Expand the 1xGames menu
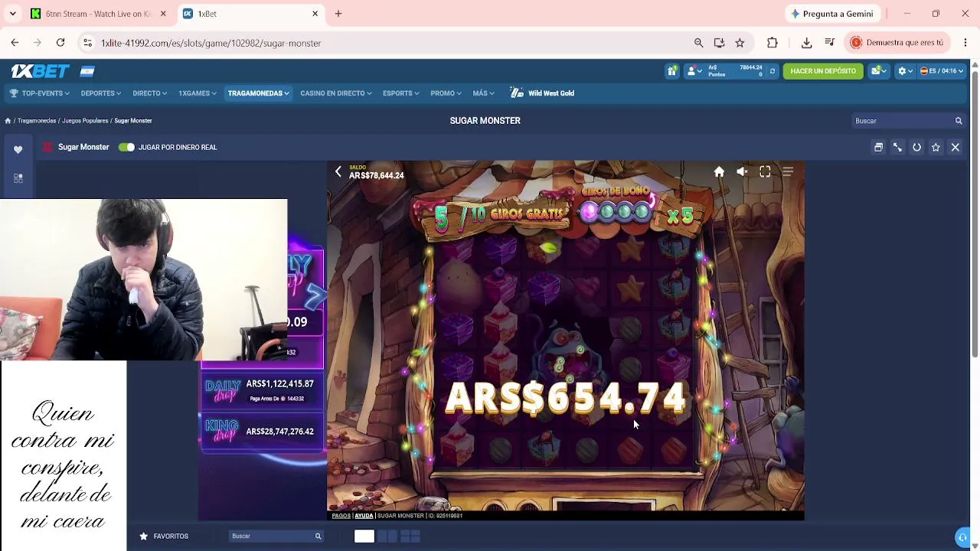The width and height of the screenshot is (980, 551). point(197,93)
